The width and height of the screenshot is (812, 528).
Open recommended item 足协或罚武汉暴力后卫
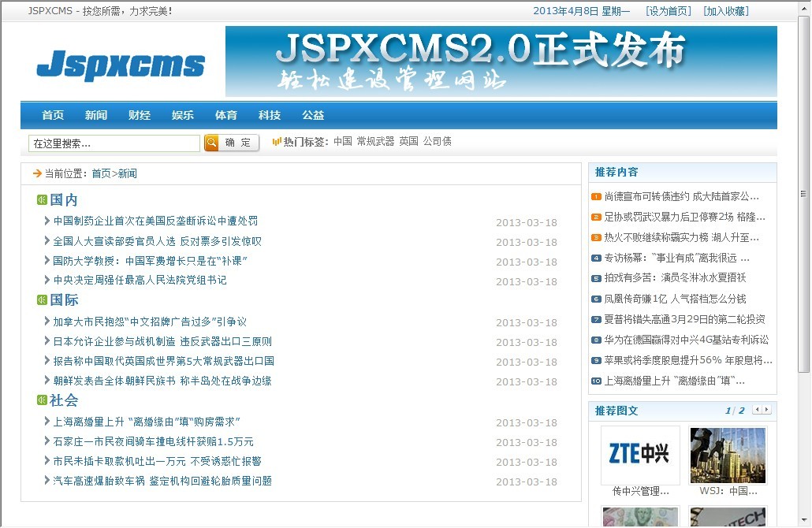pos(684,217)
